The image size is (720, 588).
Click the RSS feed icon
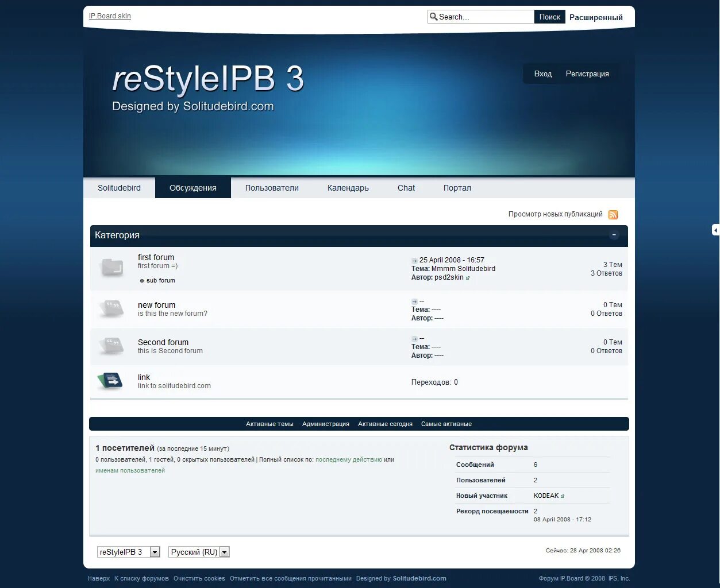[613, 215]
